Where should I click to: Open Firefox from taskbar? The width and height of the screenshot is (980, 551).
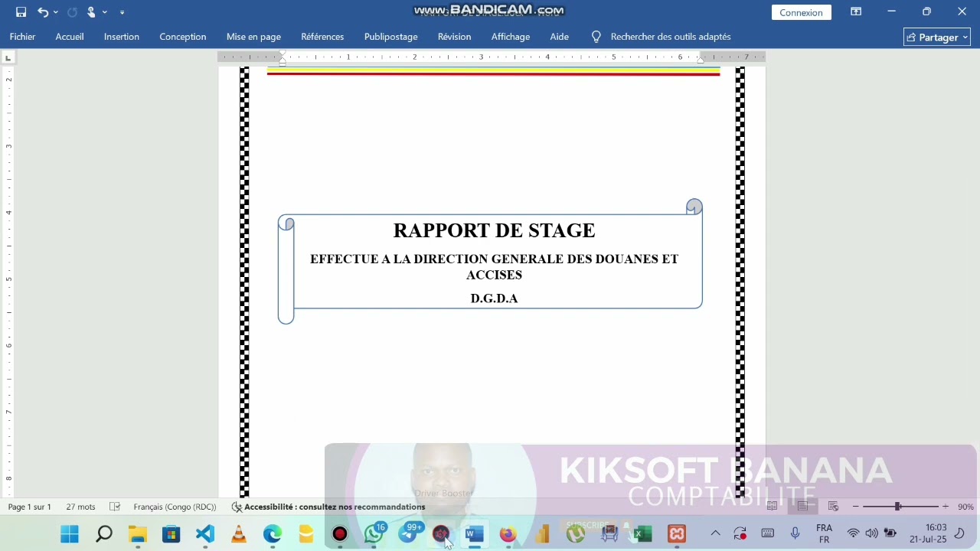click(508, 533)
